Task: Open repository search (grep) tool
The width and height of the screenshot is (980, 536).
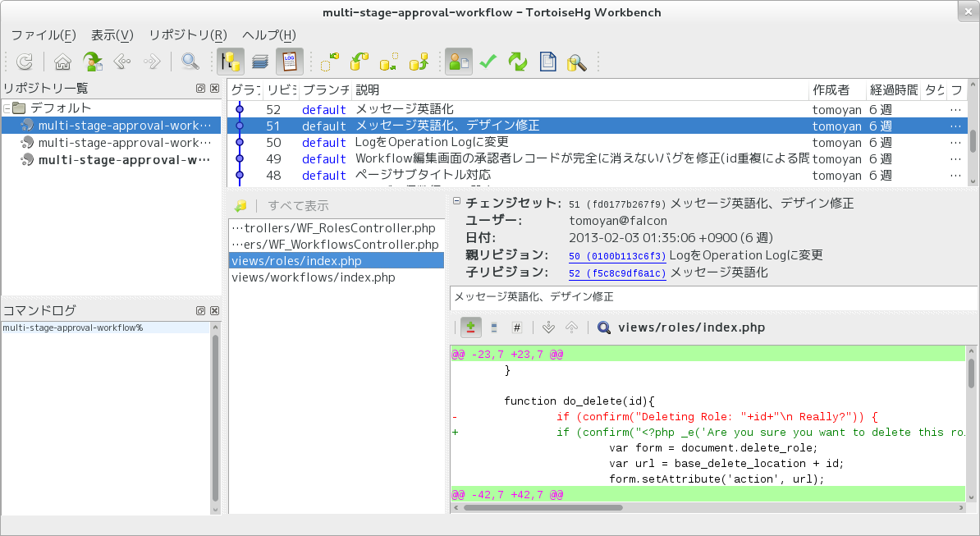Action: [x=577, y=62]
